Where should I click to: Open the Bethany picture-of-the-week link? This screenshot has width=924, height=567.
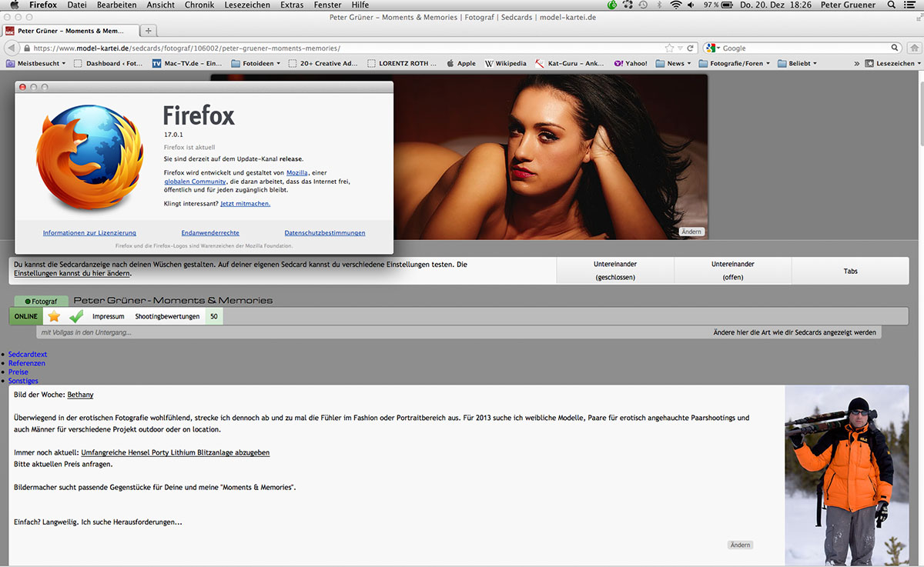tap(80, 395)
